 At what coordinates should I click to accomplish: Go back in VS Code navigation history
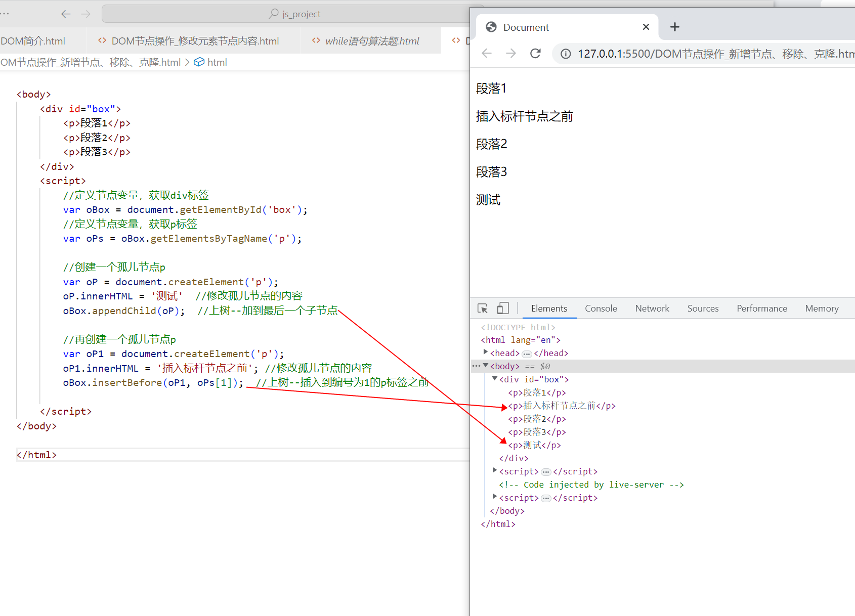(66, 14)
